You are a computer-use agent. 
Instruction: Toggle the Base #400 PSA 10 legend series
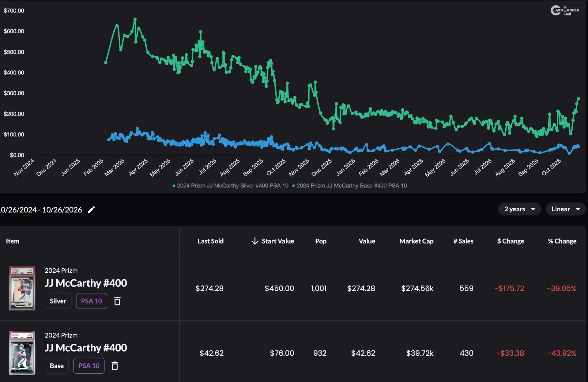point(349,186)
